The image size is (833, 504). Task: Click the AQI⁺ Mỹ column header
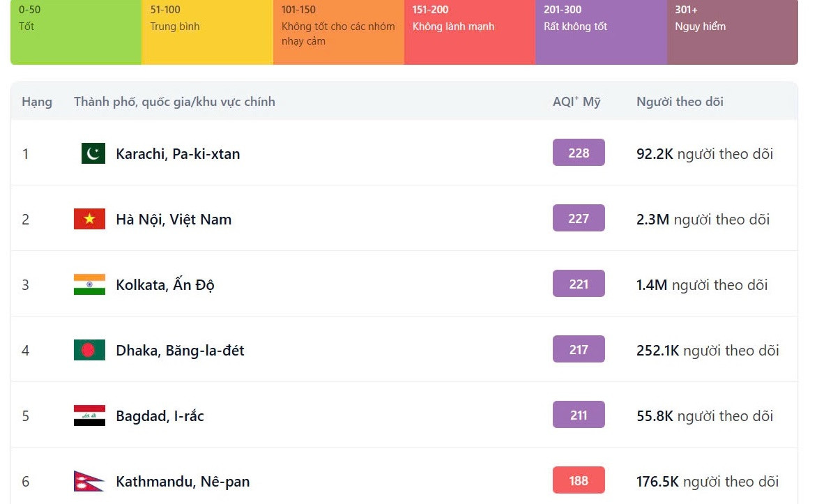576,102
